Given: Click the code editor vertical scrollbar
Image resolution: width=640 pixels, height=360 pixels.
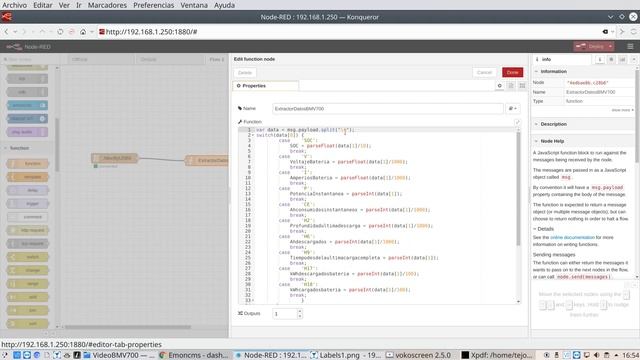Looking at the screenshot, I should pyautogui.click(x=519, y=188).
